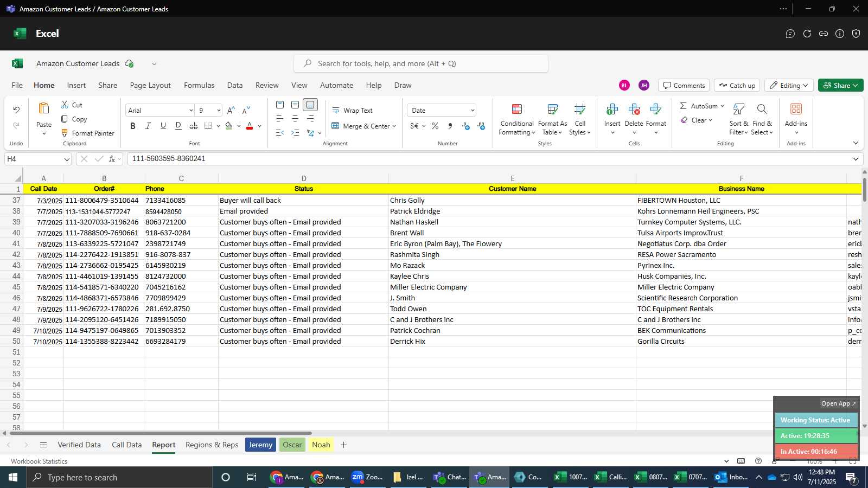Increase indent icon
This screenshot has height=488, width=868.
295,132
